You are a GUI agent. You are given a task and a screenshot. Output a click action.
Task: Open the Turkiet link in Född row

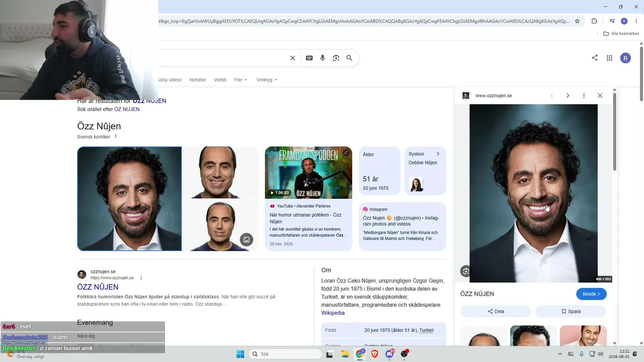(x=426, y=330)
